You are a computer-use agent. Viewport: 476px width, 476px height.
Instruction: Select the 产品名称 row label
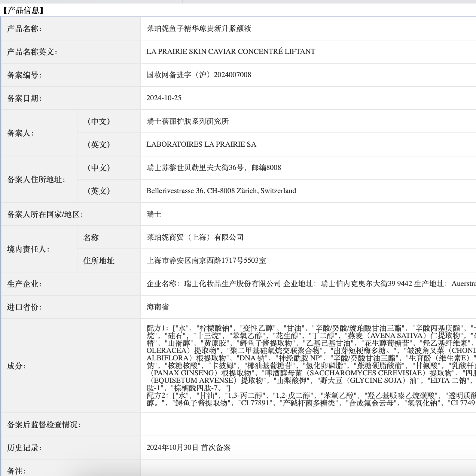pyautogui.click(x=23, y=28)
